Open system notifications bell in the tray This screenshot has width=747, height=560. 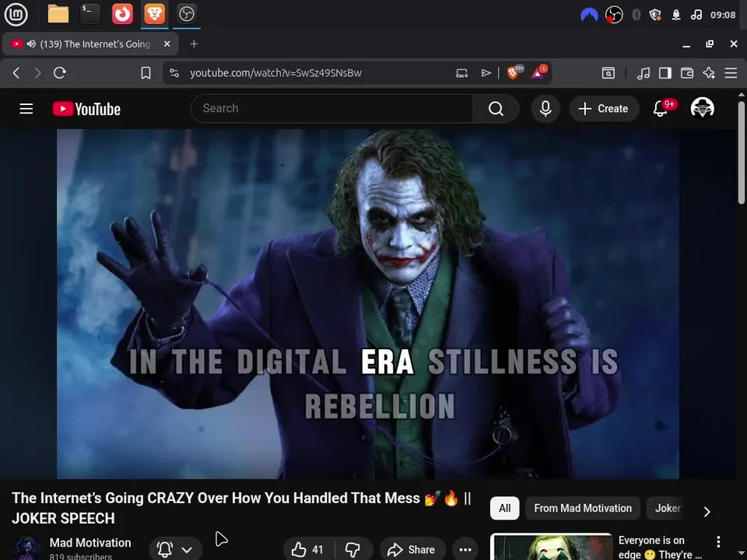(675, 15)
